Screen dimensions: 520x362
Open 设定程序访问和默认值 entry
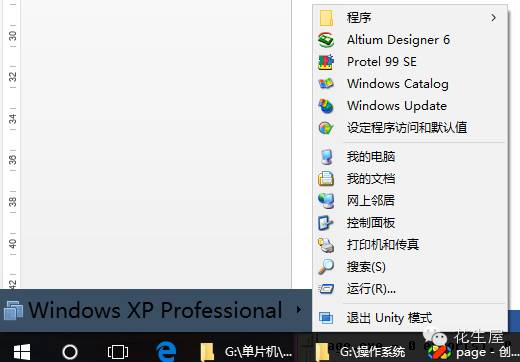(x=407, y=128)
